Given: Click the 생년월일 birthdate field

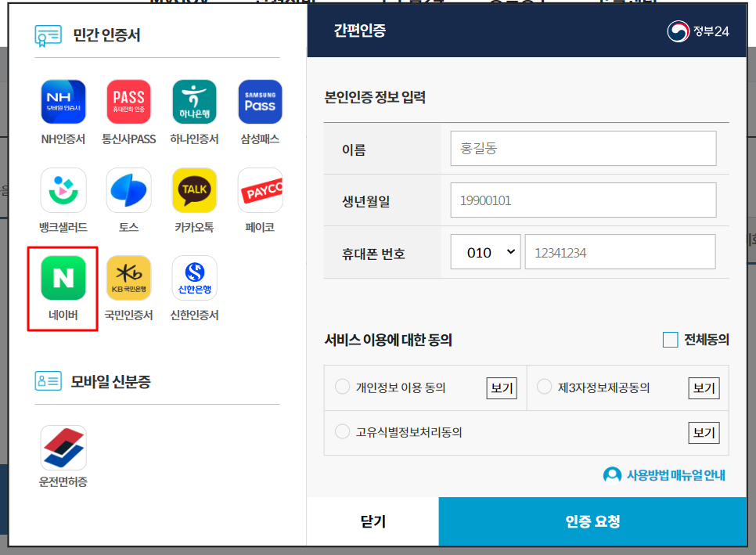Looking at the screenshot, I should pos(583,200).
